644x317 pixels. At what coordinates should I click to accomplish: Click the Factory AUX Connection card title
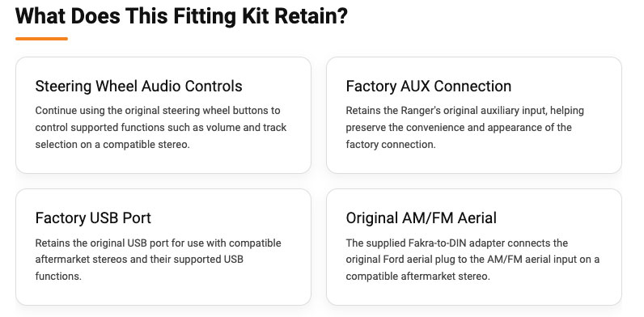pyautogui.click(x=428, y=87)
